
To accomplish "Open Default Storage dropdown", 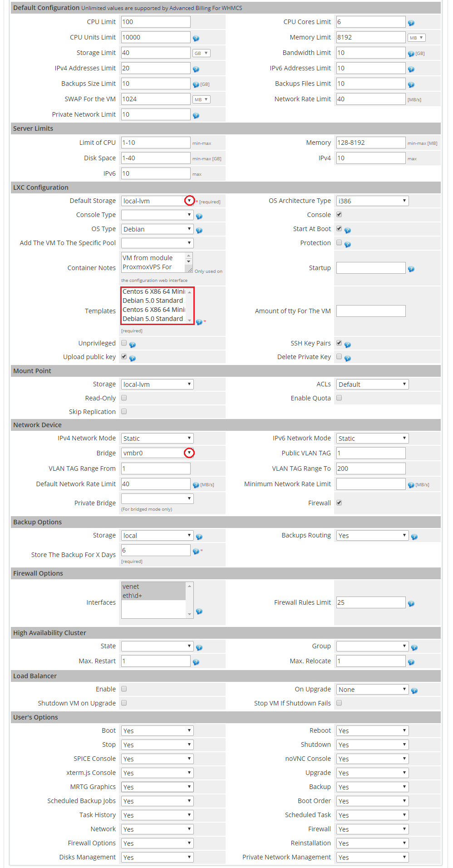I will click(157, 201).
